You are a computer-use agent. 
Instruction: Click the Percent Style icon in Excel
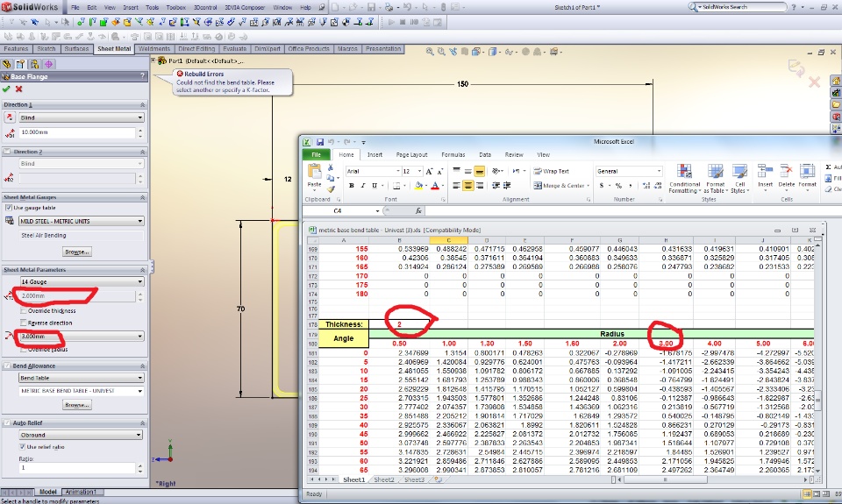click(618, 185)
